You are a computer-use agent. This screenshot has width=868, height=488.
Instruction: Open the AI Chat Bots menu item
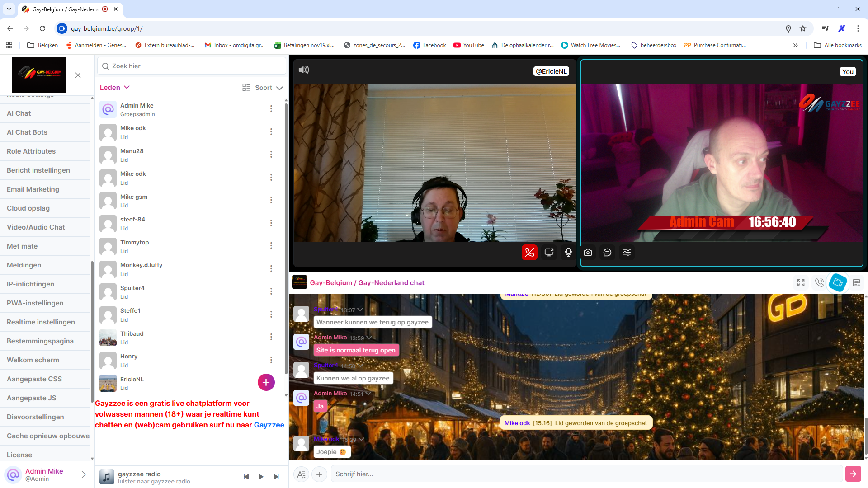point(27,132)
